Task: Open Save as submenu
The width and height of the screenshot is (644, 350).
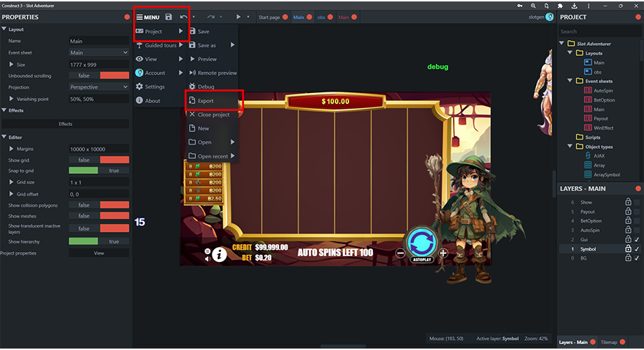Action: pos(213,45)
